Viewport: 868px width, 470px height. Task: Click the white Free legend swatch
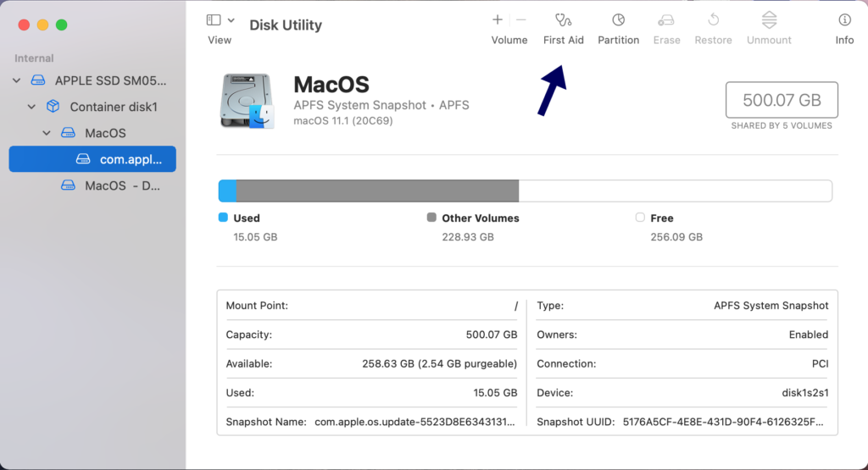(x=640, y=218)
